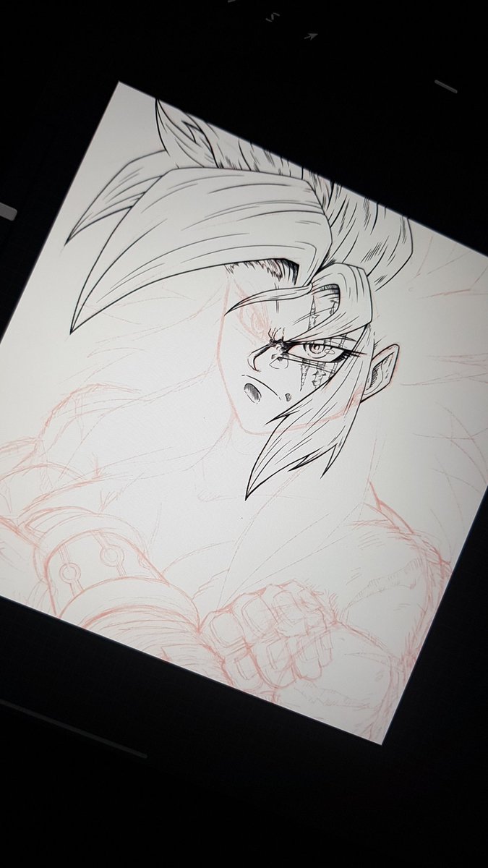Open the S-shaped Selection tool
Screen dimensions: 488x868
click(273, 17)
